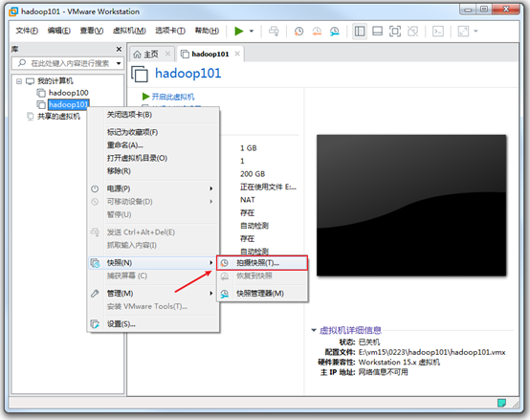Choose 关闭选项卡(B) in the context menu
The image size is (530, 420).
(x=129, y=115)
